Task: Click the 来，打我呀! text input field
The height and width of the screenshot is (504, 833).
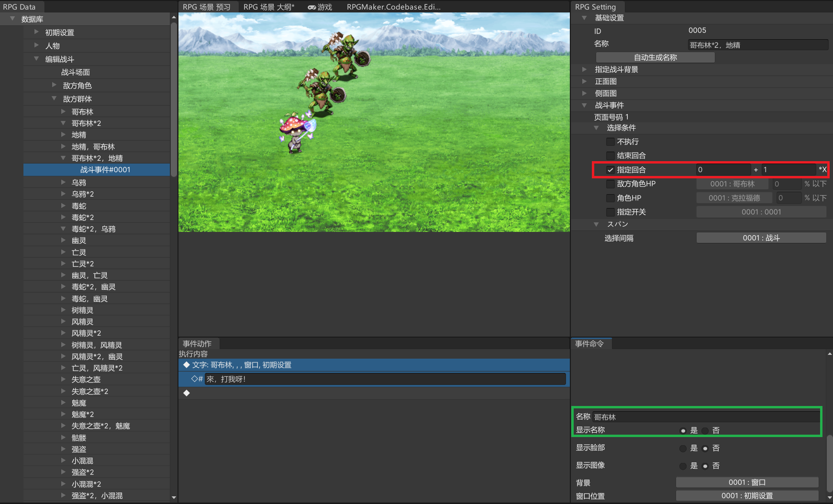Action: point(385,379)
